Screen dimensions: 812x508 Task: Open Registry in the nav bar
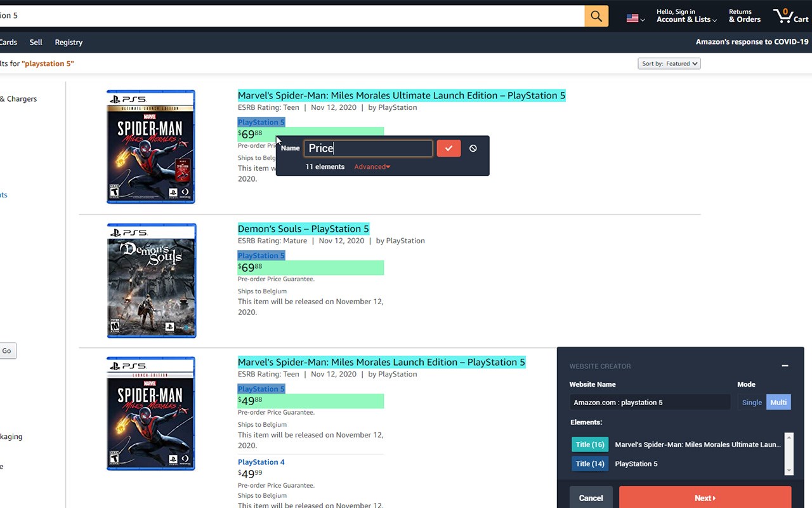tap(69, 42)
